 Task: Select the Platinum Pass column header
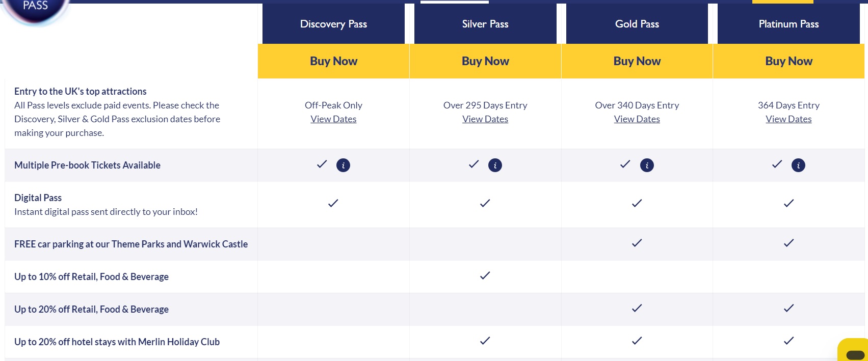pos(788,24)
